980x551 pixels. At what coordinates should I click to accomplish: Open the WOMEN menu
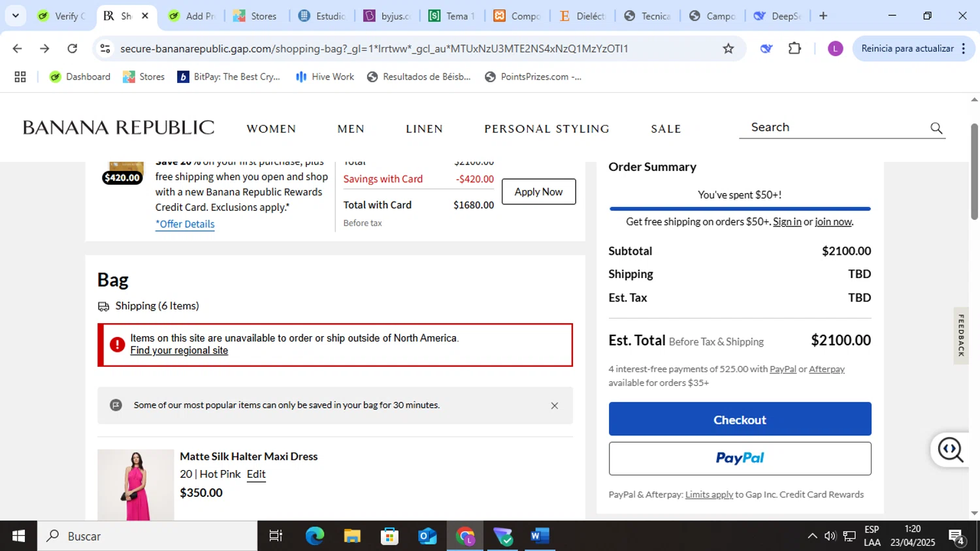(271, 129)
